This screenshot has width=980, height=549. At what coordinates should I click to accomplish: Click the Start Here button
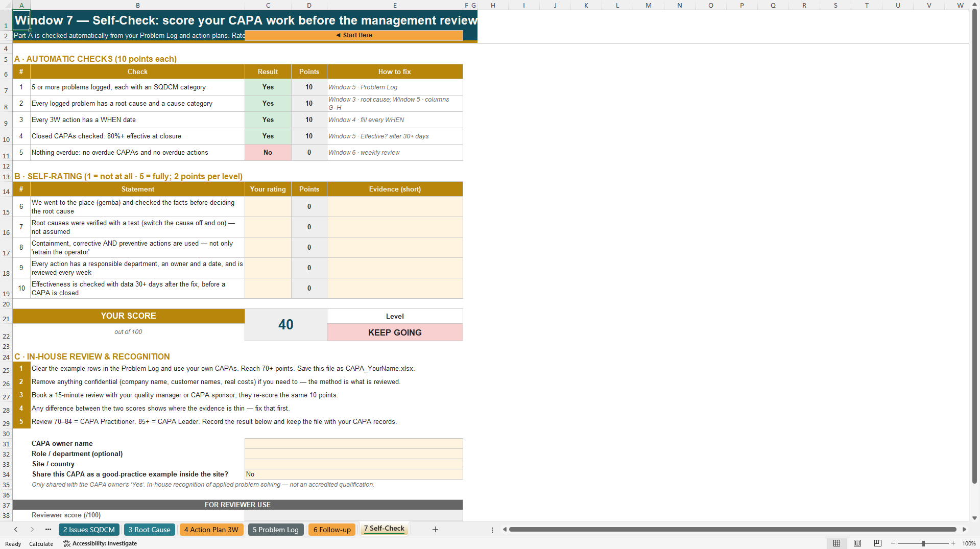[x=354, y=35]
